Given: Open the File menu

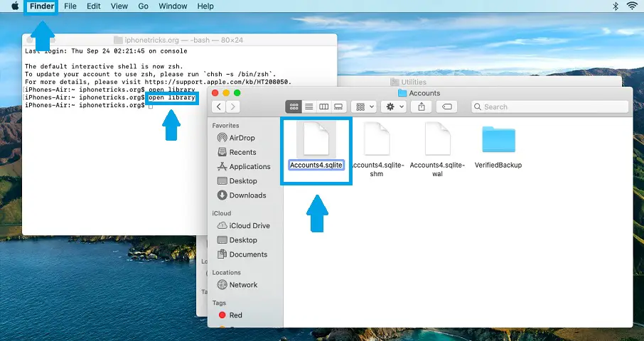Looking at the screenshot, I should tap(70, 6).
